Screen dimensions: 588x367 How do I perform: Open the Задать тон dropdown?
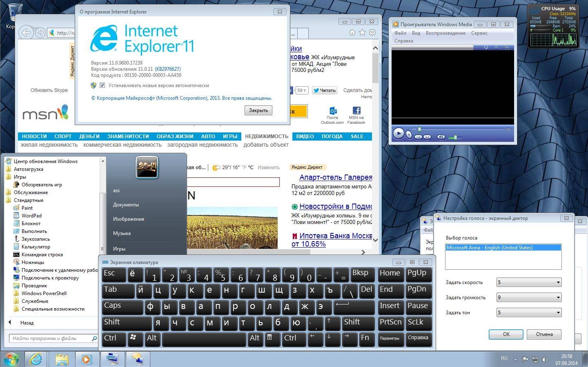529,313
